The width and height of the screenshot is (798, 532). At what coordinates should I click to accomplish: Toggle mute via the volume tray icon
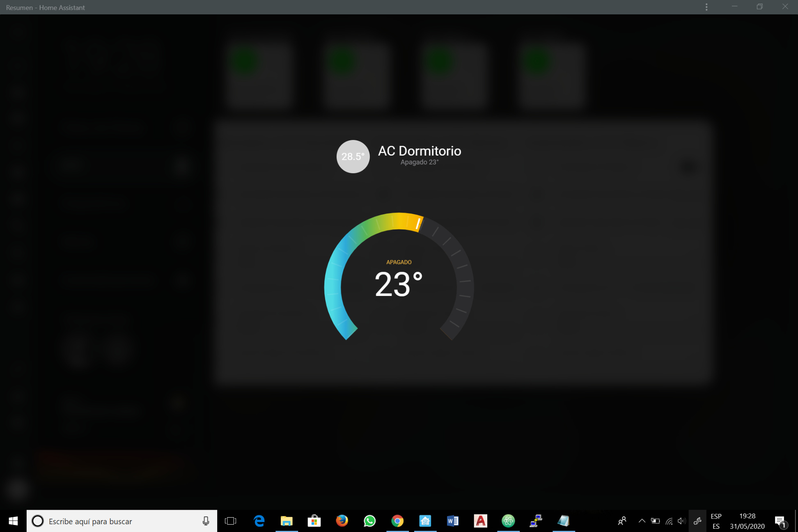tap(681, 521)
